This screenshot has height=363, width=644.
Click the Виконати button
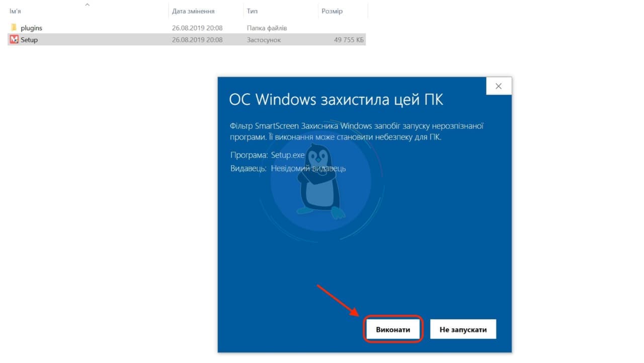pos(393,330)
